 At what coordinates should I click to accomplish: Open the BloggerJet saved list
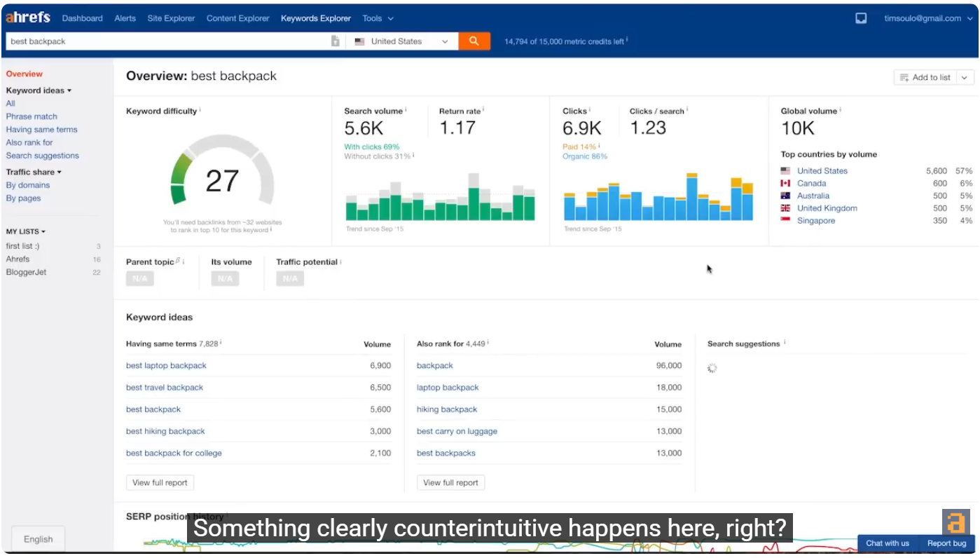point(27,272)
